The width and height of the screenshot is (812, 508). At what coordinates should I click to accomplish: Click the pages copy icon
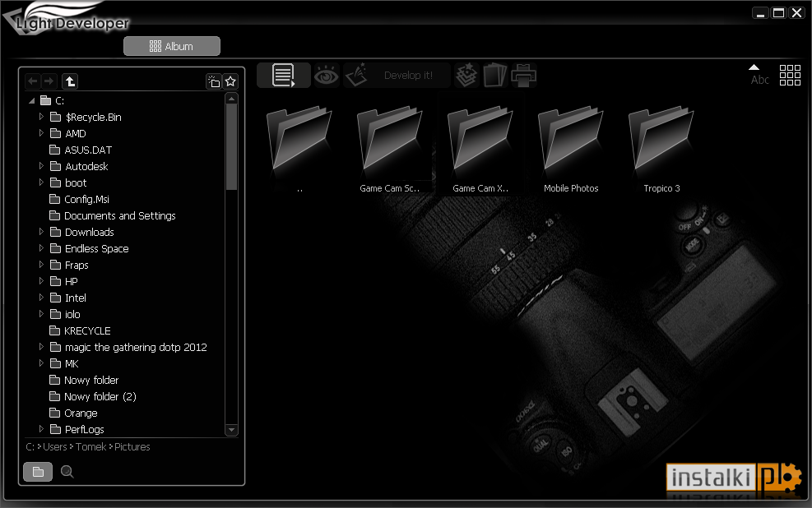pyautogui.click(x=494, y=76)
